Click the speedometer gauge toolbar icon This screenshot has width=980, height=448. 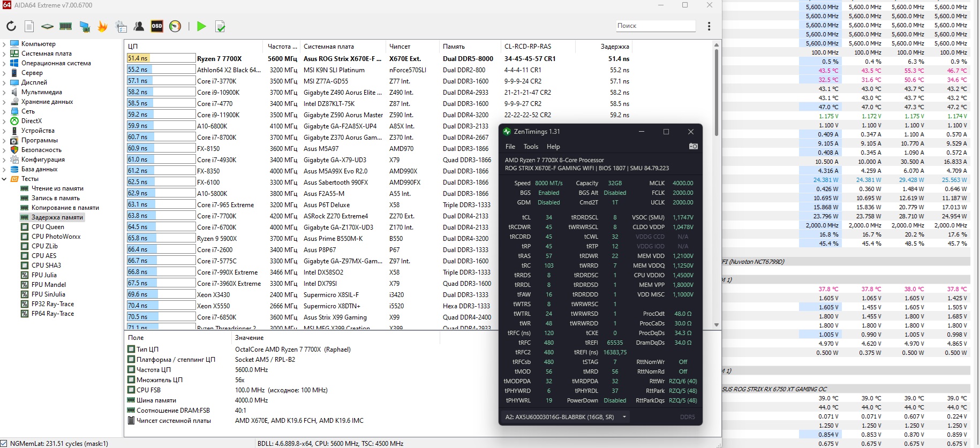point(175,26)
